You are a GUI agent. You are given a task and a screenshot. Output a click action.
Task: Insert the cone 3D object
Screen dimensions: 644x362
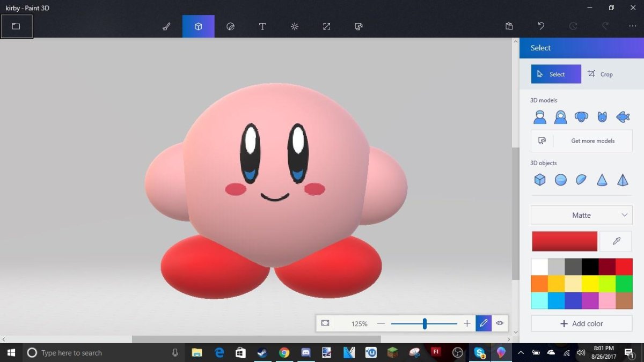click(x=602, y=180)
